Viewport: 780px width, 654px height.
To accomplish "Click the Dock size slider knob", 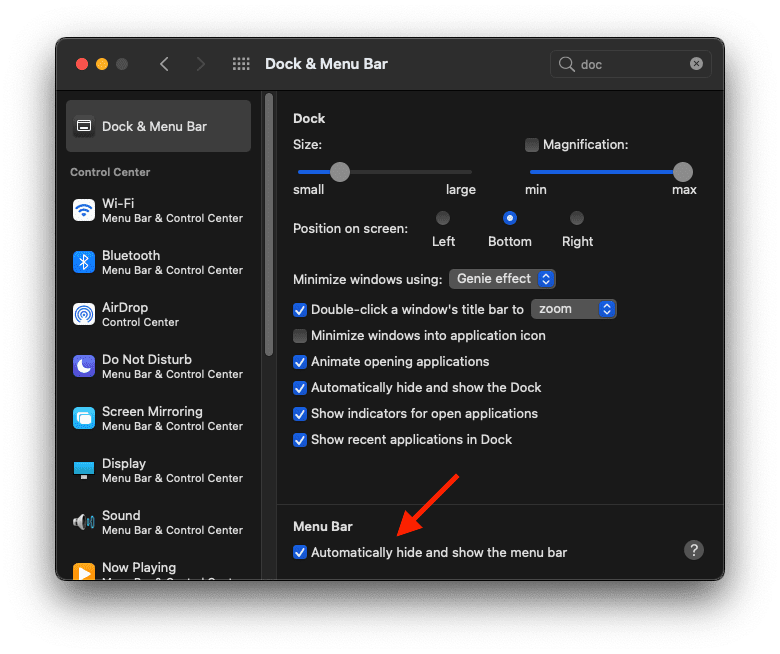I will 340,172.
